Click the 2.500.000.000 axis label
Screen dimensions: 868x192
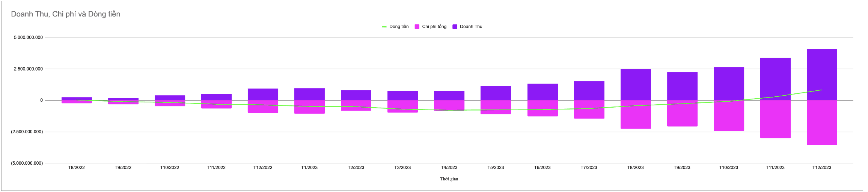coord(28,69)
